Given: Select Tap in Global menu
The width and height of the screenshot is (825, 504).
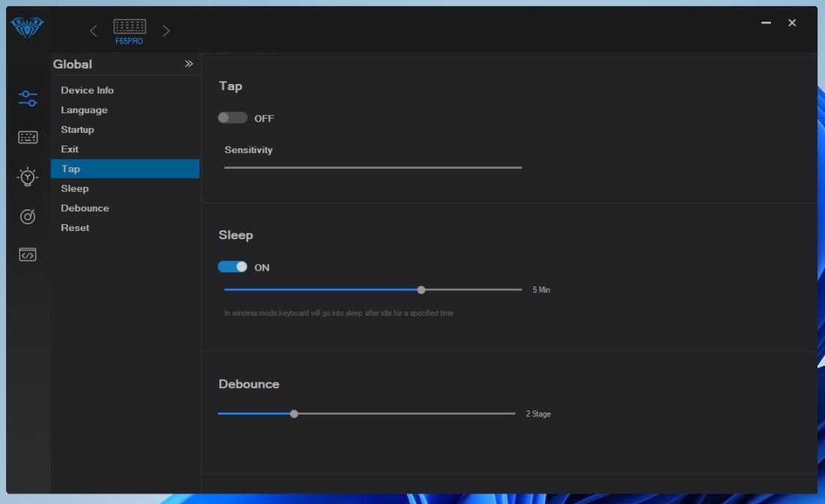Looking at the screenshot, I should pyautogui.click(x=125, y=168).
